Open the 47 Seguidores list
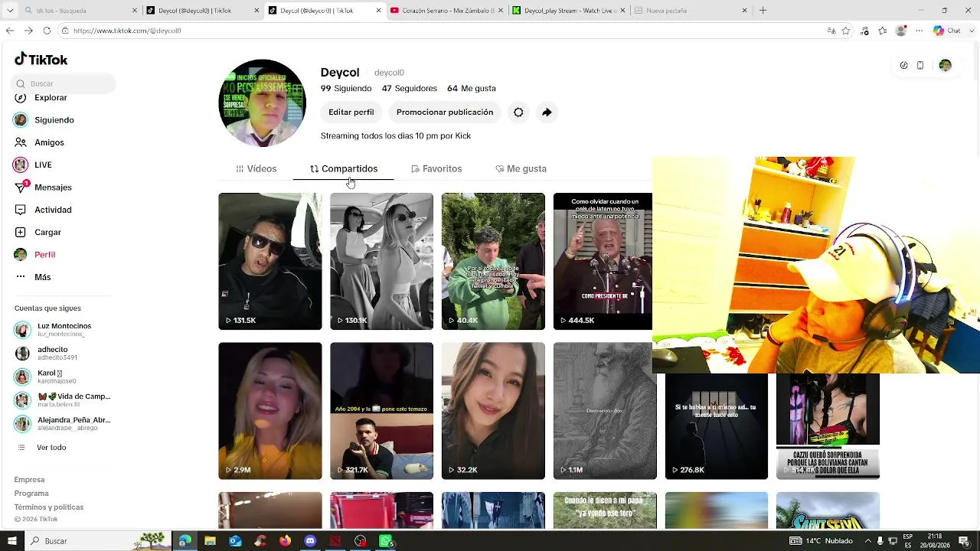 (410, 89)
